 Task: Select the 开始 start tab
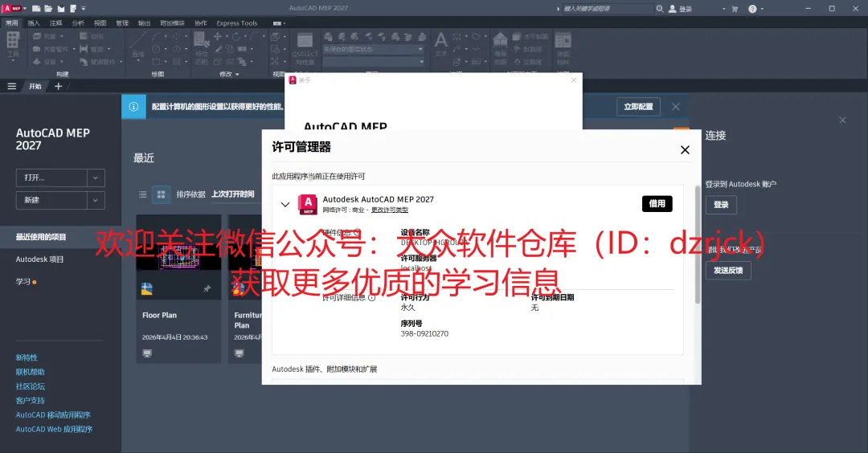point(35,86)
